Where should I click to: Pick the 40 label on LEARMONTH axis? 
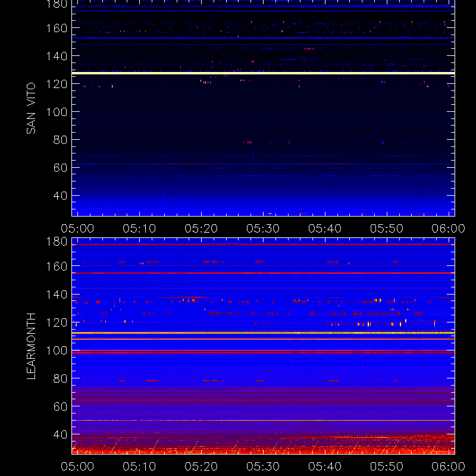click(60, 434)
